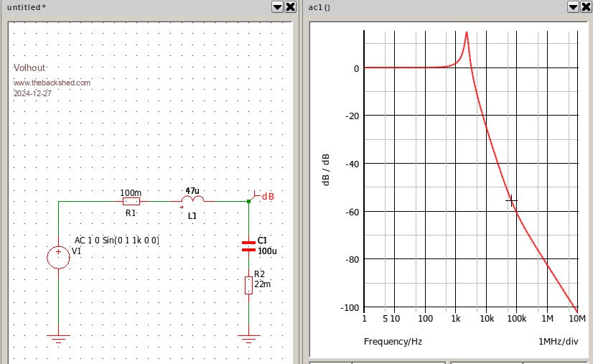This screenshot has height=364, width=593.
Task: Open the ac1 graph pane dropdown arrow
Action: click(574, 6)
